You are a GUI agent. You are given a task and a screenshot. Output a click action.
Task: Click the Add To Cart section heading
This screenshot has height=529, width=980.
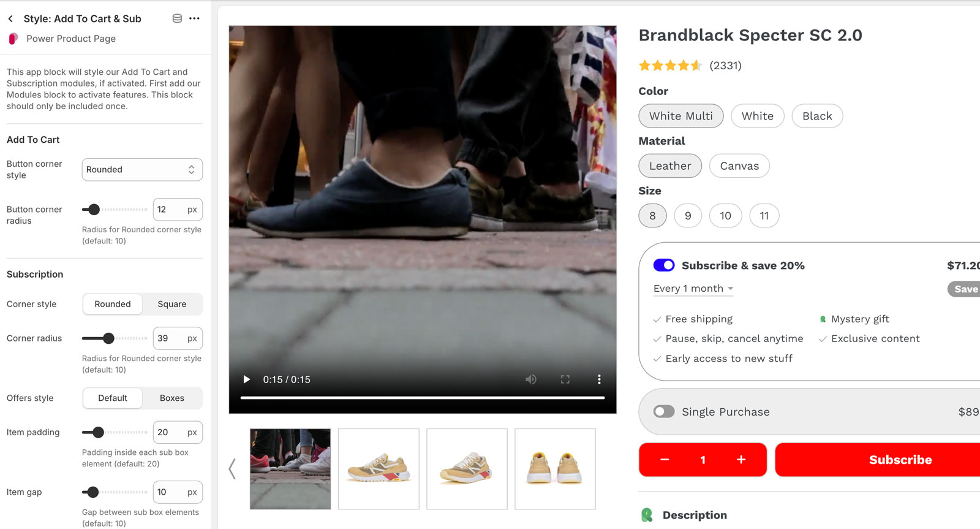coord(33,140)
